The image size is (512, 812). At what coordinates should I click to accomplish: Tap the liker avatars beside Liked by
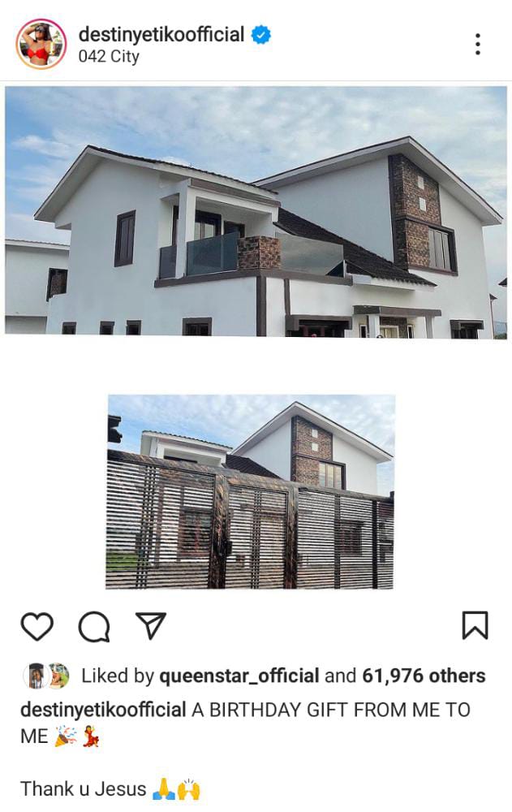(x=46, y=676)
